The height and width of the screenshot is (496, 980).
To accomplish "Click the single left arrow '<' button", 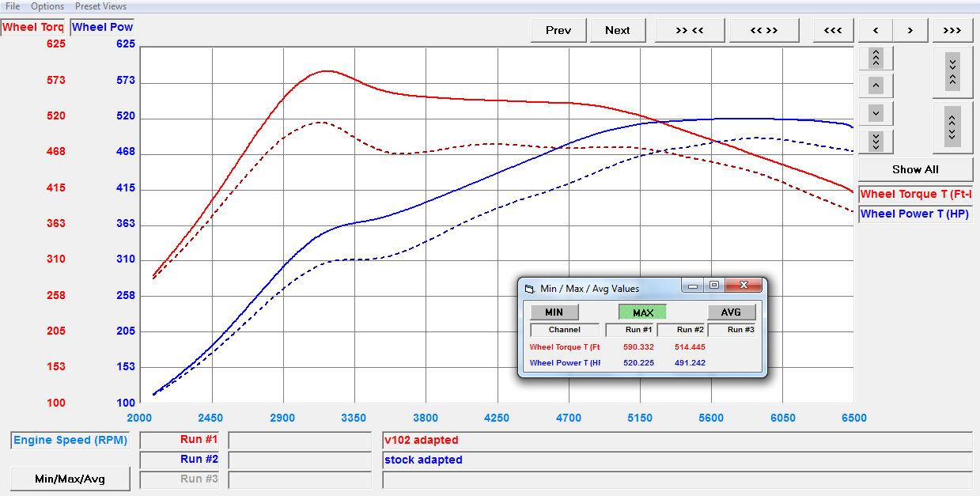I will click(x=876, y=30).
